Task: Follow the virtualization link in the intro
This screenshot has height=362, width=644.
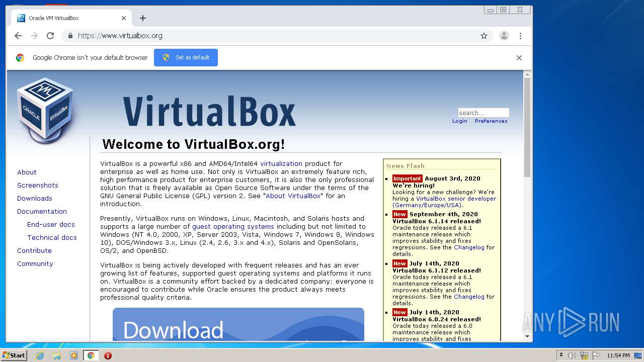Action: 281,163
